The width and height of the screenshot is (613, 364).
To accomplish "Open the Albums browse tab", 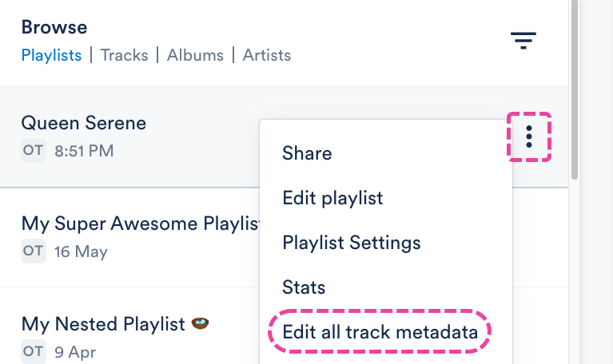I will [195, 55].
